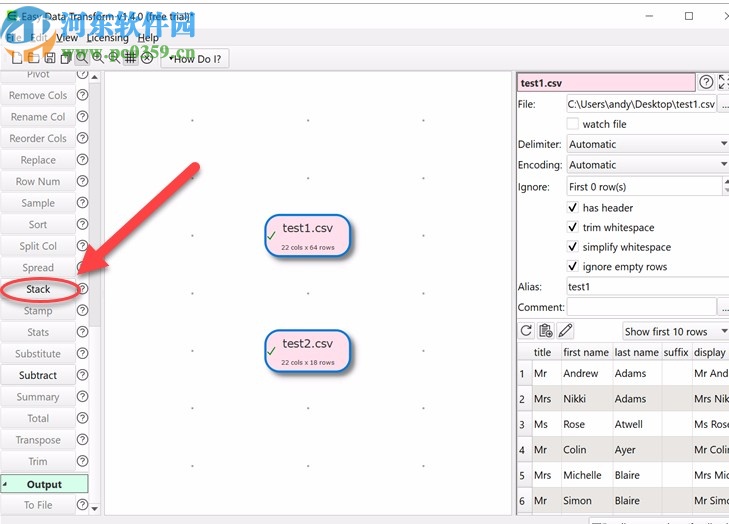Click the last name column header
This screenshot has height=524, width=729.
coord(636,352)
